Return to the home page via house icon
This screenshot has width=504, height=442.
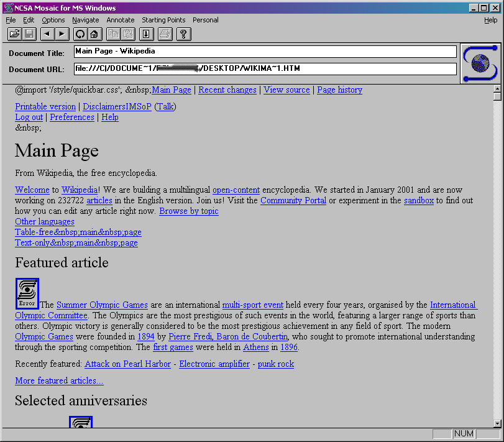point(93,34)
